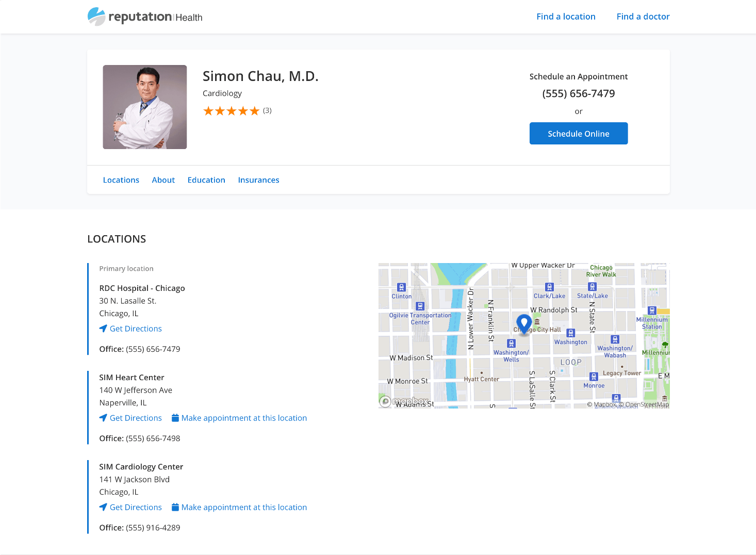Get Directions to RDC Hospital - Chicago
The image size is (756, 555).
136,329
